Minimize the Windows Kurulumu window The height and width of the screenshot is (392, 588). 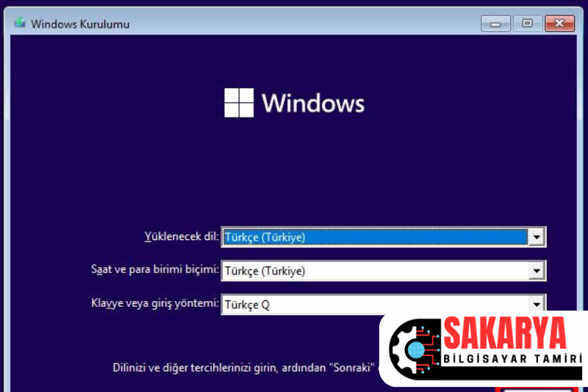[495, 24]
